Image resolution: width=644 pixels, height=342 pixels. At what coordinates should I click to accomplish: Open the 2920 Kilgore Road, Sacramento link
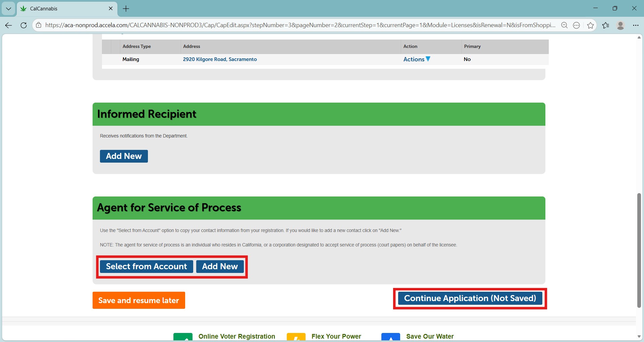(x=220, y=59)
